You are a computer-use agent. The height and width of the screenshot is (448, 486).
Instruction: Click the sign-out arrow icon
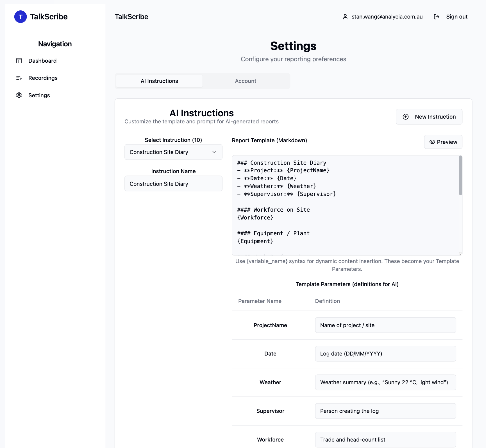[x=437, y=17]
